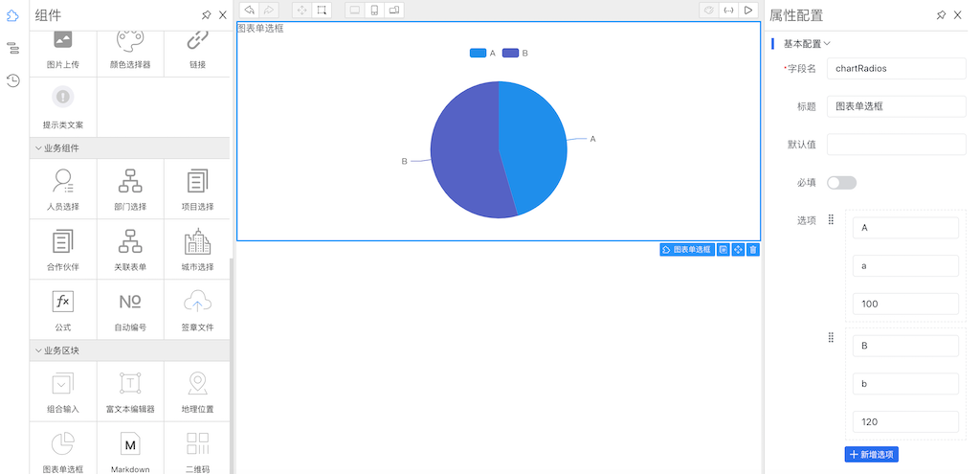Click the 默认值 input field
Viewport: 980px width, 474px height.
(x=896, y=145)
